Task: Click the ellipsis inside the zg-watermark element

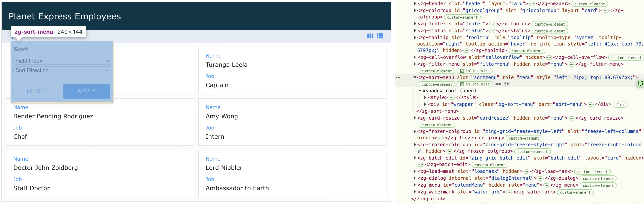Action: [x=509, y=192]
